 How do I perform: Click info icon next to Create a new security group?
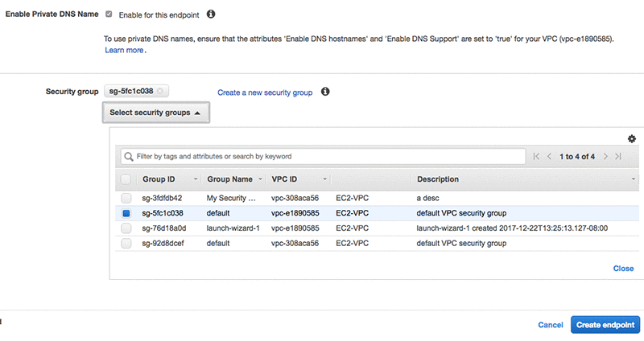click(326, 92)
